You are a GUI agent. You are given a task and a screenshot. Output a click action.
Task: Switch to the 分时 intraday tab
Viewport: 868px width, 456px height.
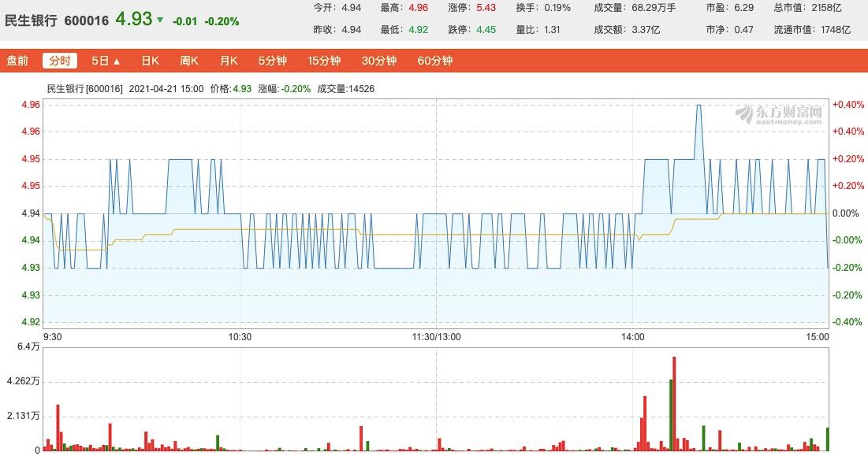coord(60,61)
